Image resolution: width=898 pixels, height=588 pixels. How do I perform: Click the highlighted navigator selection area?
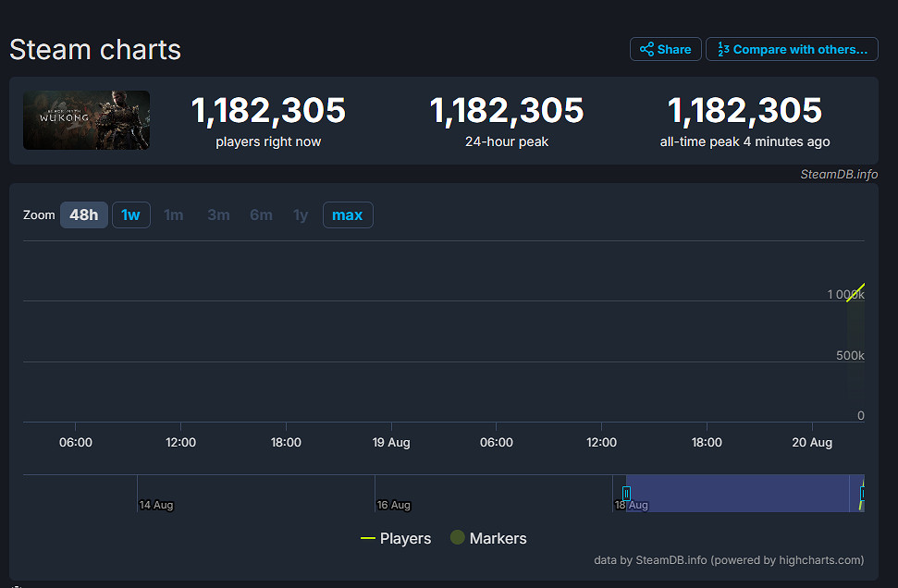[x=740, y=493]
